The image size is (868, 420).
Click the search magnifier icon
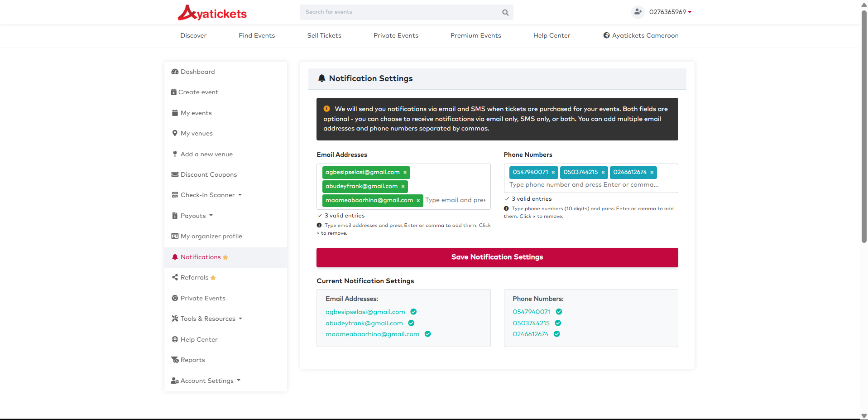(x=505, y=13)
